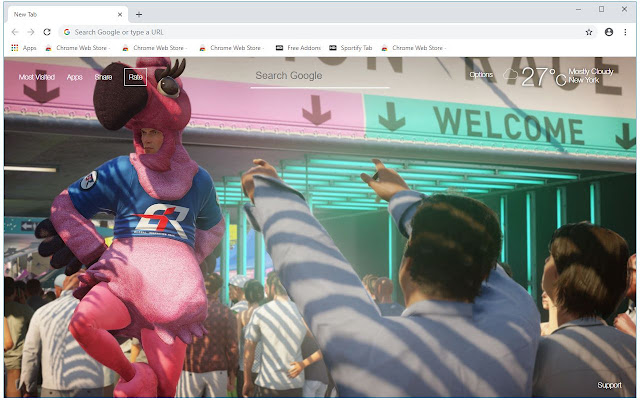Open the first Chrome Web Store bookmark
Screen dimensions: 640x400
pyautogui.click(x=78, y=48)
